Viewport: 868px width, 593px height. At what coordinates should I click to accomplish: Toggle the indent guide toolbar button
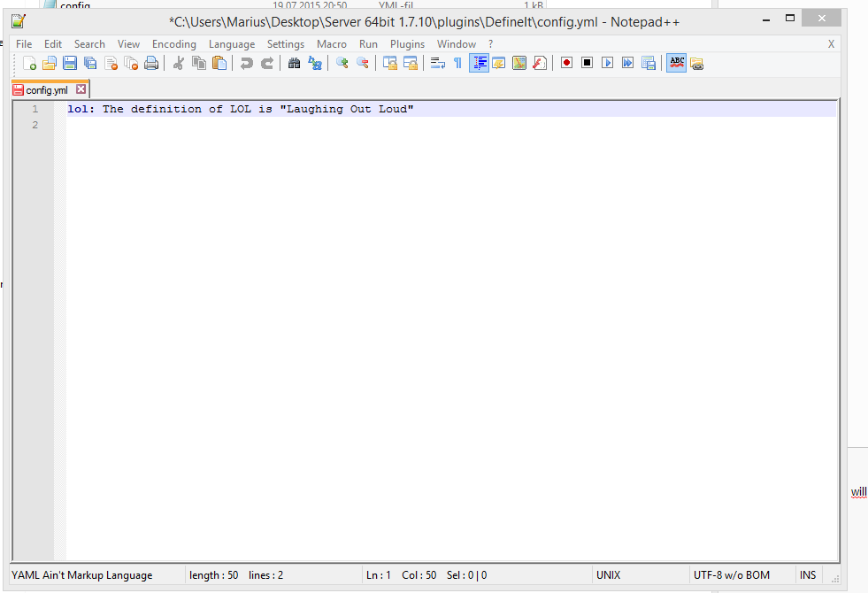[479, 63]
